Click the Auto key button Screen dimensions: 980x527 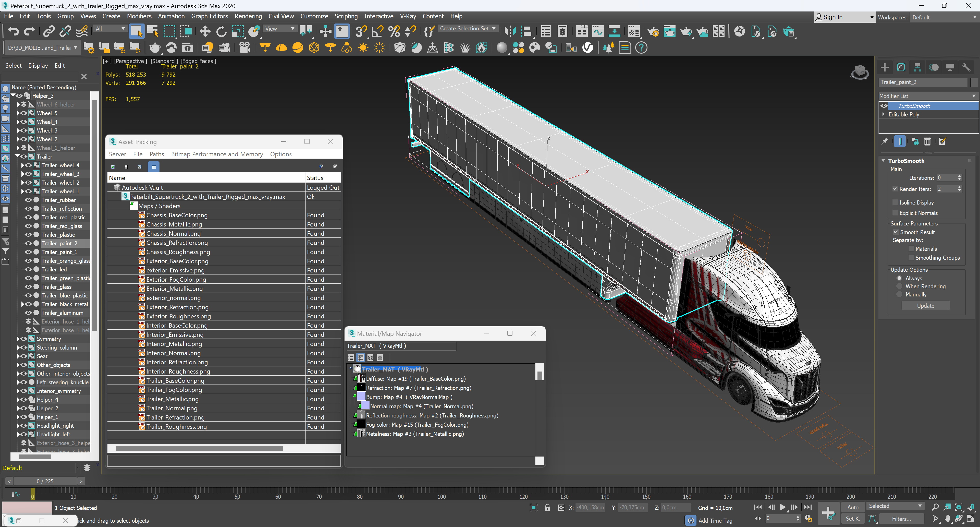853,507
